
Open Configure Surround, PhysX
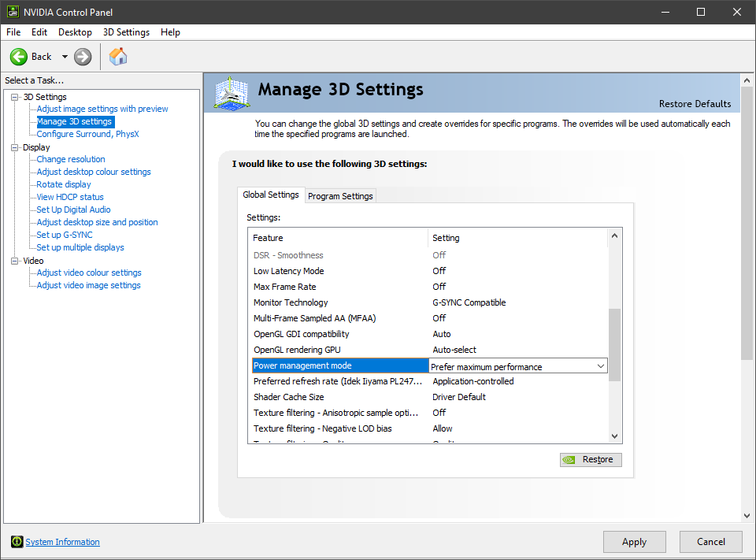[87, 134]
